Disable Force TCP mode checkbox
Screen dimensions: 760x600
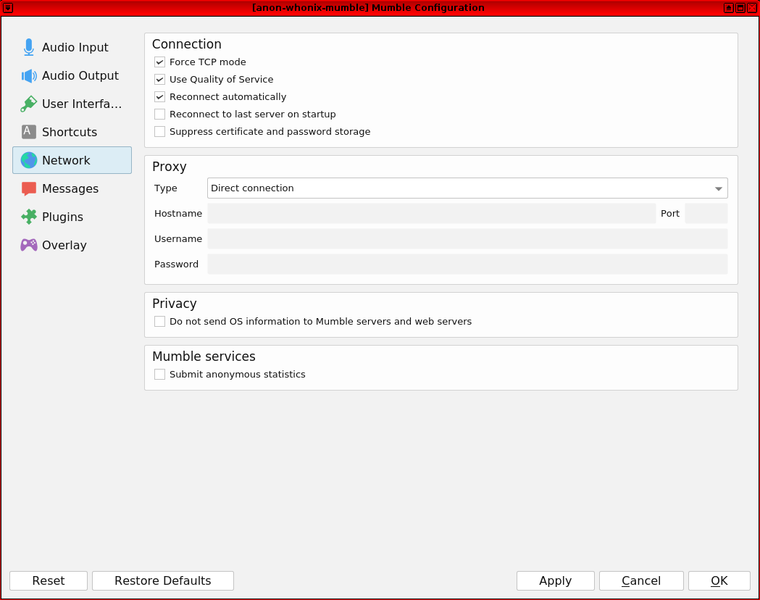[x=160, y=62]
